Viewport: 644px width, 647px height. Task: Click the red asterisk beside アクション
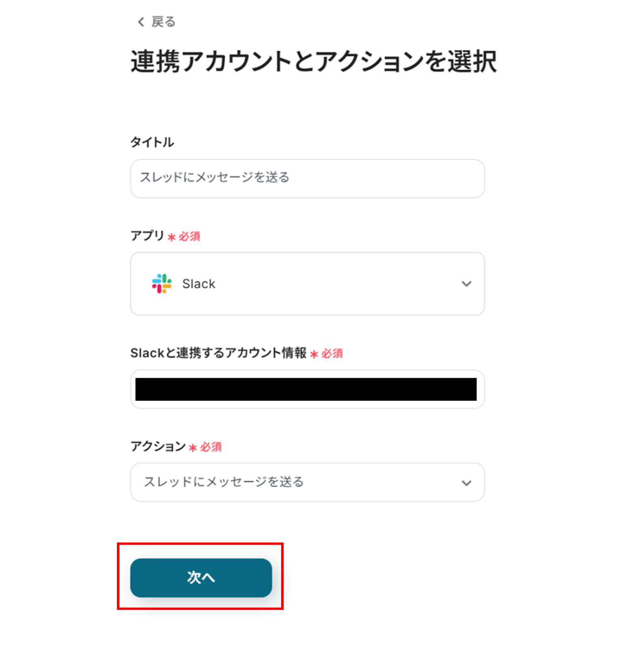[x=193, y=448]
